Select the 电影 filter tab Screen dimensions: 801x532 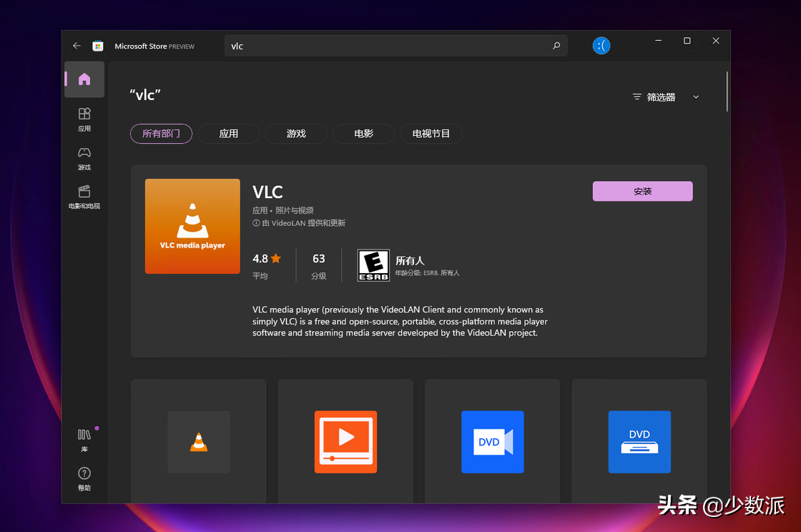[x=364, y=134]
